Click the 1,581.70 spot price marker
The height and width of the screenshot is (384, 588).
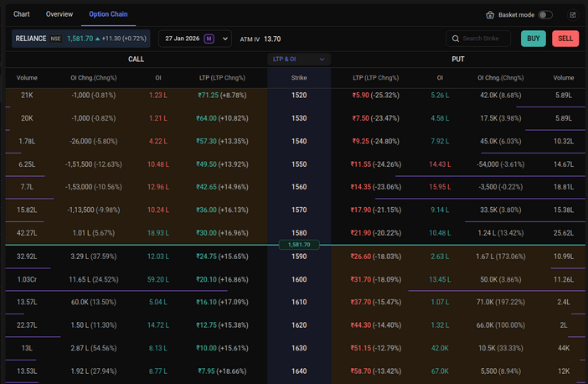coord(299,245)
